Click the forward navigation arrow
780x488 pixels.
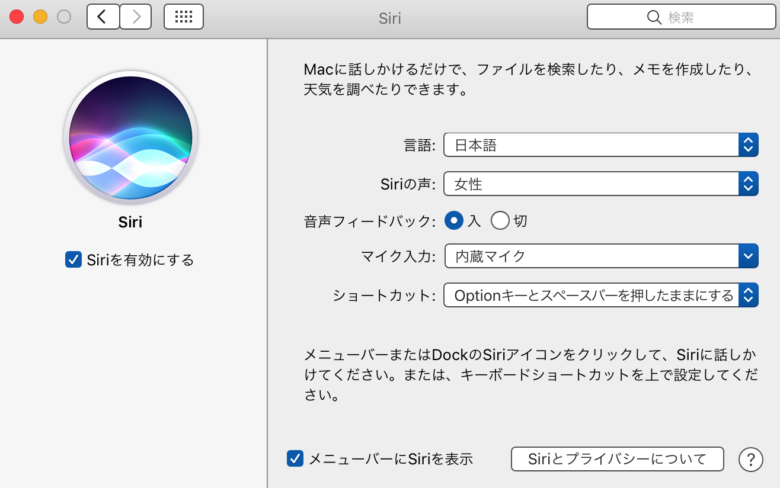pos(136,17)
